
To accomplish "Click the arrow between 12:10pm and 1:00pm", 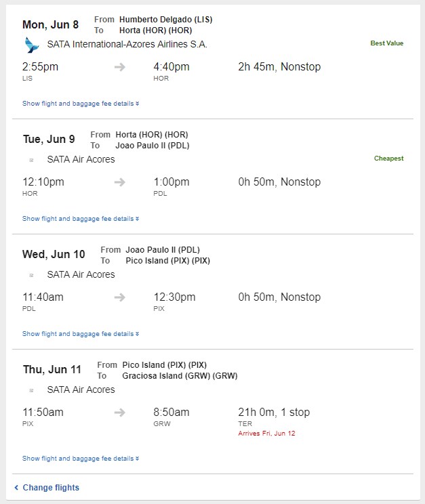I will click(x=120, y=182).
